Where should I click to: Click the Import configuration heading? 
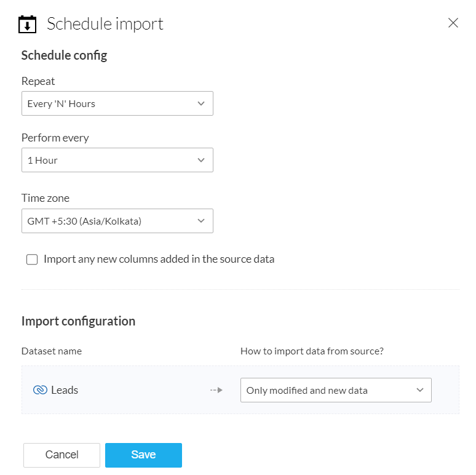78,321
